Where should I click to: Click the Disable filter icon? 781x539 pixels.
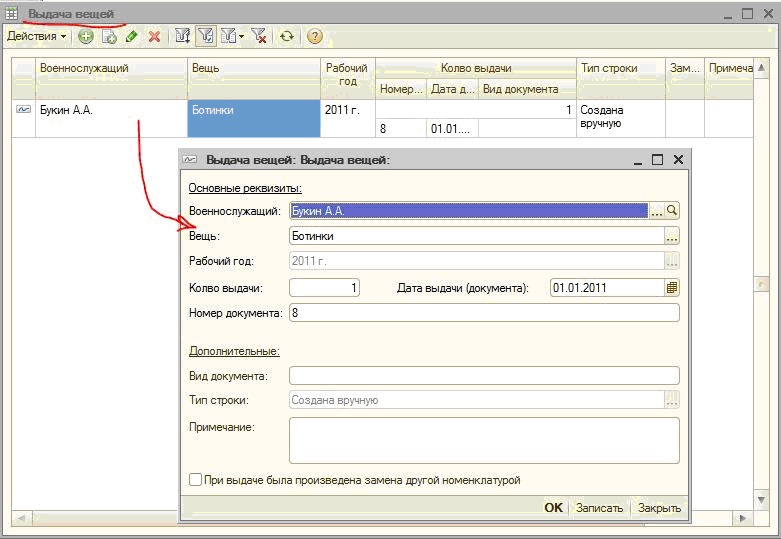point(259,36)
